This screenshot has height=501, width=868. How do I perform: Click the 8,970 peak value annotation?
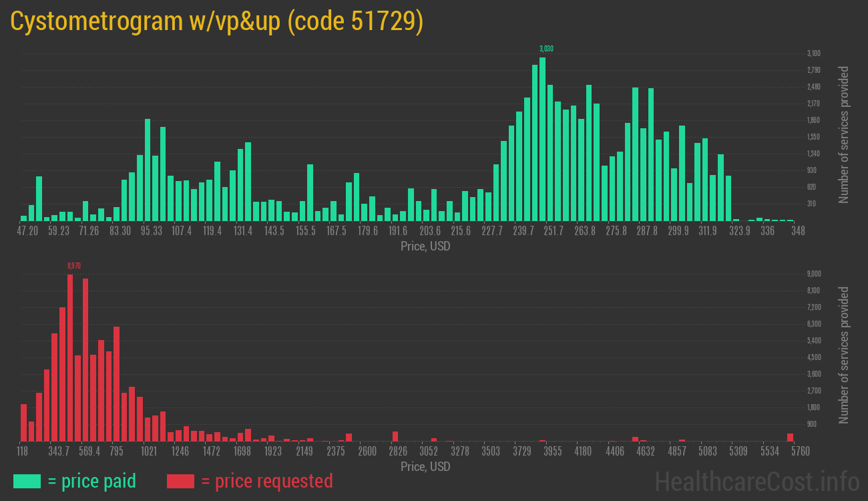click(x=73, y=266)
